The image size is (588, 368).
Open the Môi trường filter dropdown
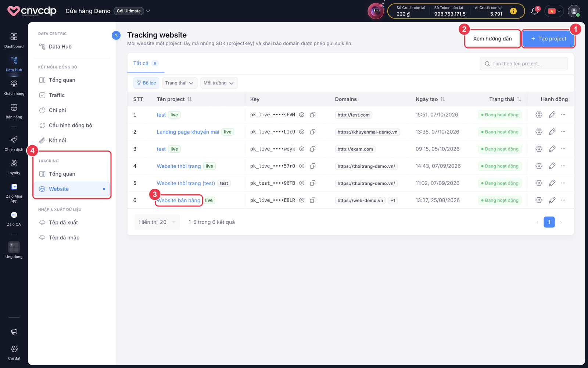tap(219, 83)
